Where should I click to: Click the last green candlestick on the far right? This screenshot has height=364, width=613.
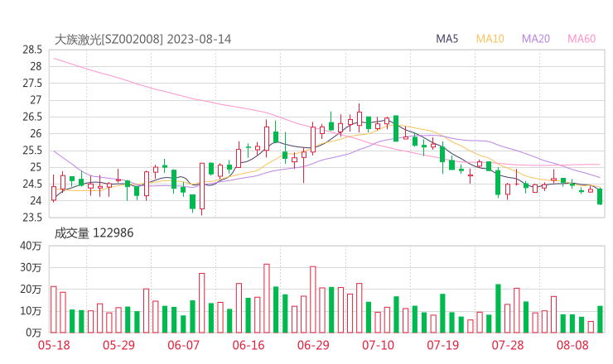tap(600, 196)
